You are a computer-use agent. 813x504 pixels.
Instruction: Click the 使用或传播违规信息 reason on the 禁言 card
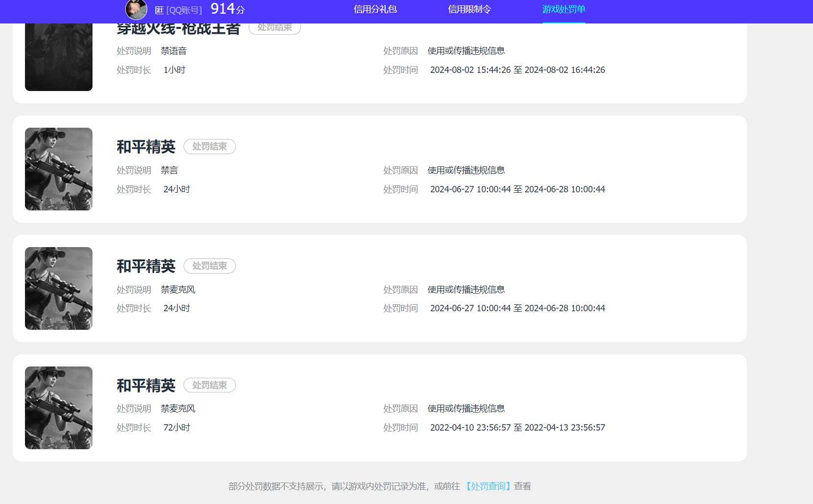point(466,170)
